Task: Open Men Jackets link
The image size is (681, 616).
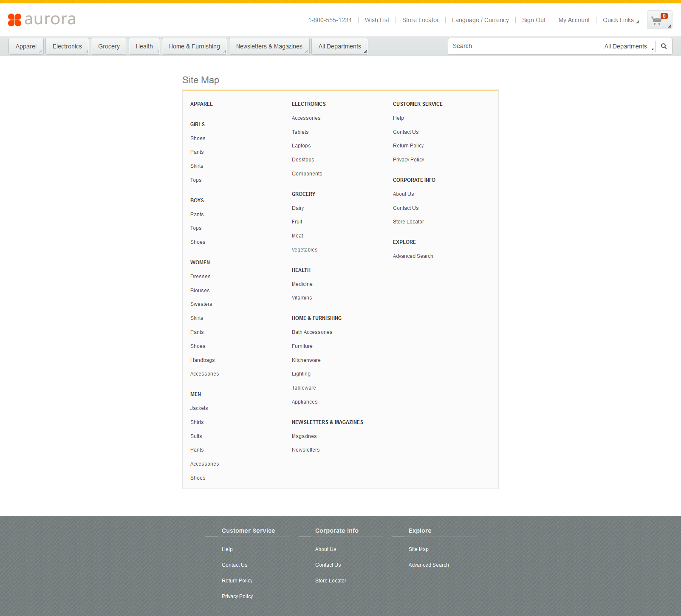Action: [x=199, y=408]
